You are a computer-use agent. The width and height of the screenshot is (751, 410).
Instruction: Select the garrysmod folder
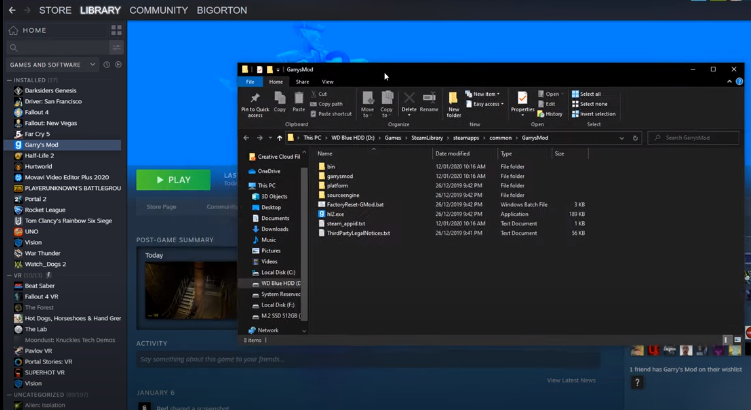(x=340, y=176)
